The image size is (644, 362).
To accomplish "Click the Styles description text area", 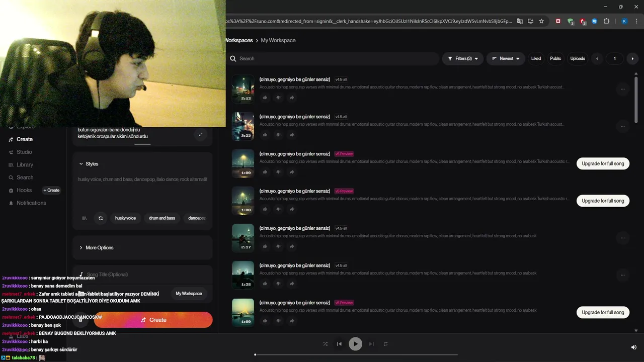I will pyautogui.click(x=142, y=191).
